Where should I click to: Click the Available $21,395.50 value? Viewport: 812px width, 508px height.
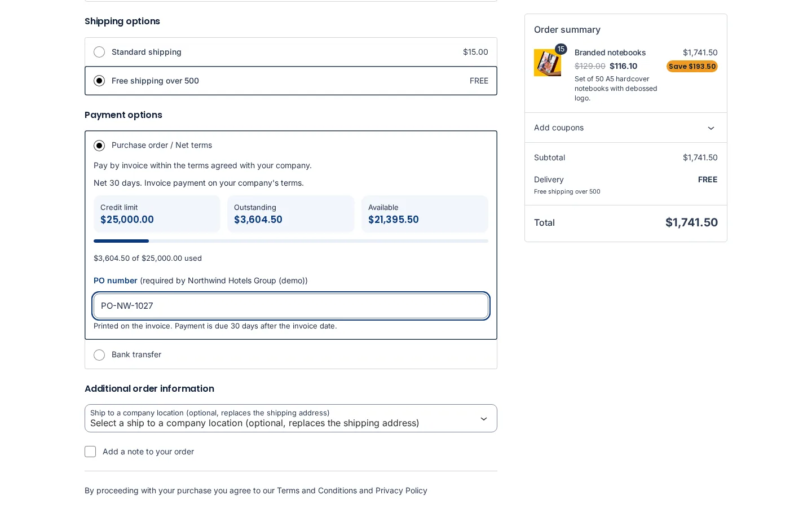(x=394, y=220)
